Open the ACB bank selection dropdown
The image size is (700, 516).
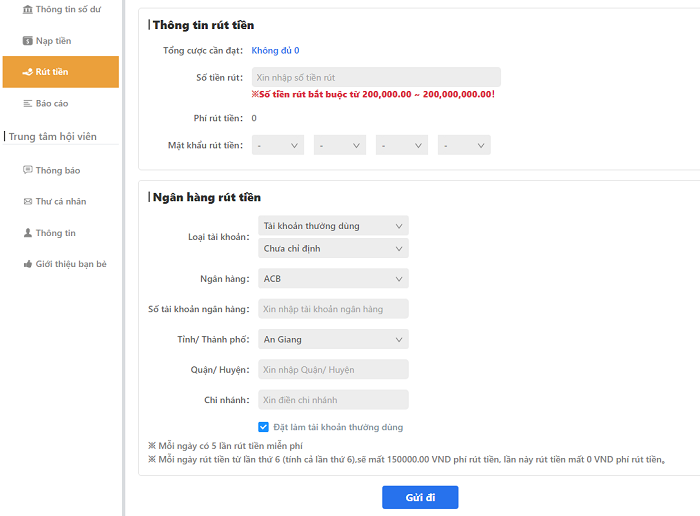click(333, 279)
